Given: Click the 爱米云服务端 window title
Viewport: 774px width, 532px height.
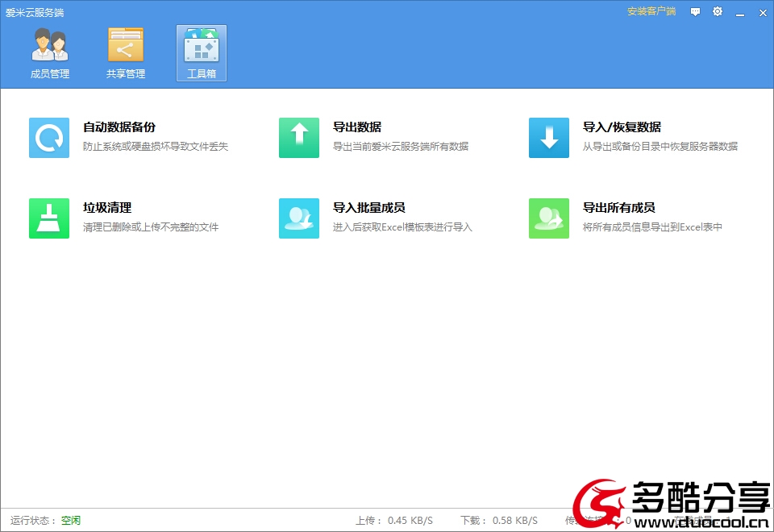Looking at the screenshot, I should 35,12.
